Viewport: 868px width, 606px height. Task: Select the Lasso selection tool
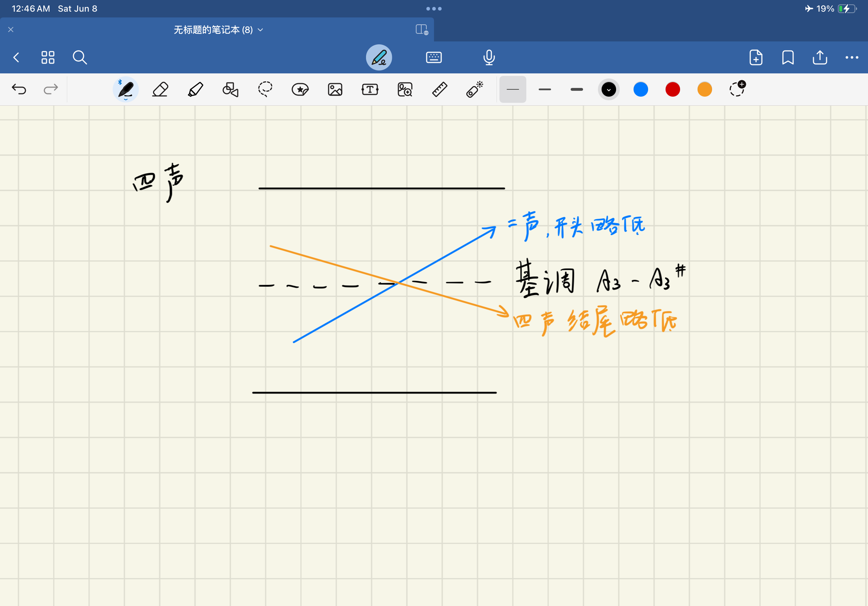click(265, 89)
